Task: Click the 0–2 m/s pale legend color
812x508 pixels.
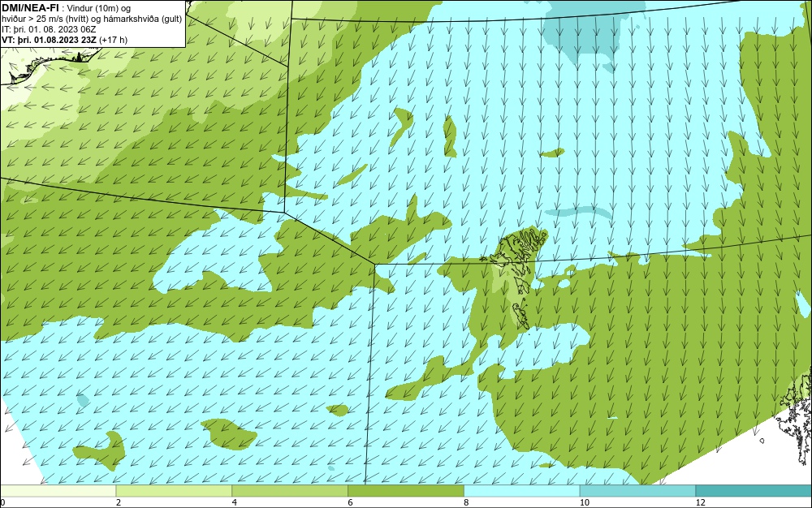Action: [x=58, y=491]
